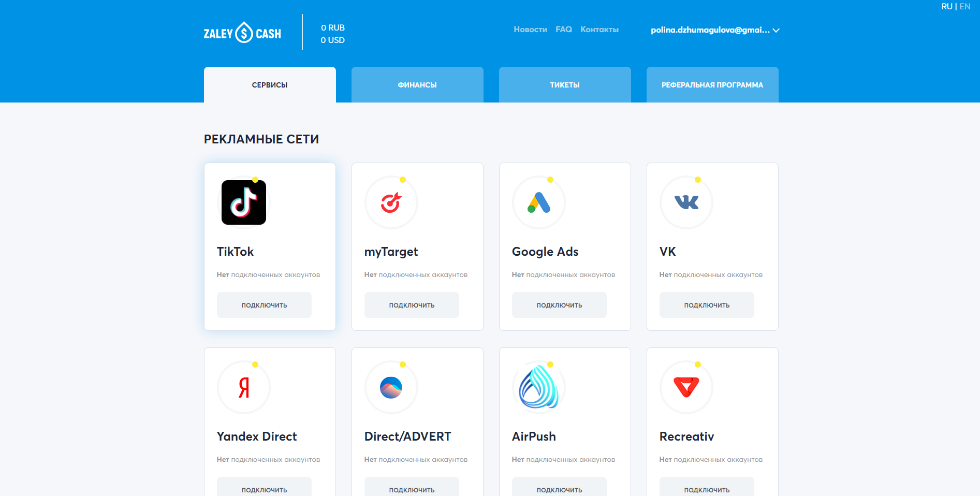Switch to the Финансы tab
The image size is (980, 496).
[x=417, y=85]
